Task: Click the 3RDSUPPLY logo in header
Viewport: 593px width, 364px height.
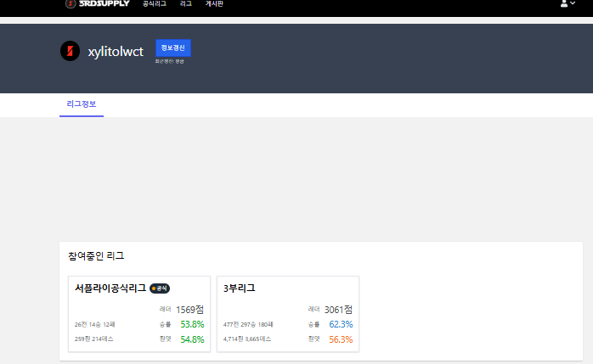Action: [98, 3]
